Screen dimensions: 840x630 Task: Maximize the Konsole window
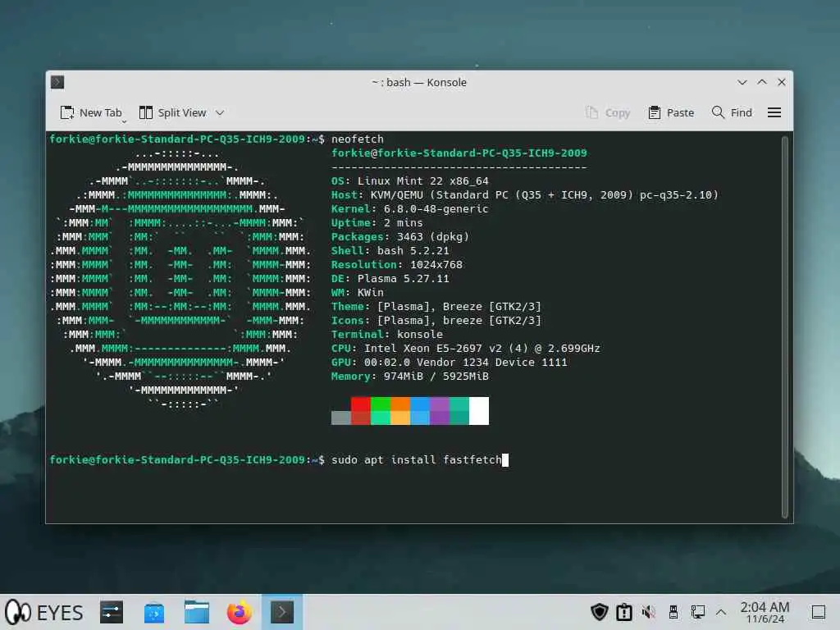point(762,82)
